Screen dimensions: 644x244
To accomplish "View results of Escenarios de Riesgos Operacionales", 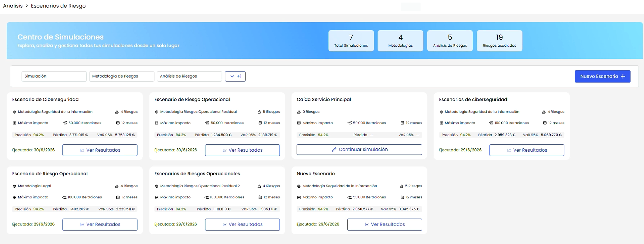I will point(242,224).
